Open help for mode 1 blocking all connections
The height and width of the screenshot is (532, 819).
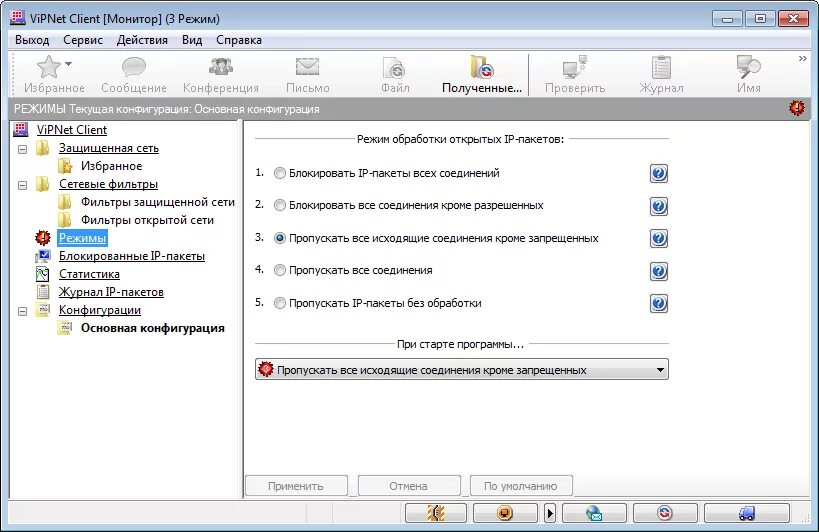click(x=659, y=173)
